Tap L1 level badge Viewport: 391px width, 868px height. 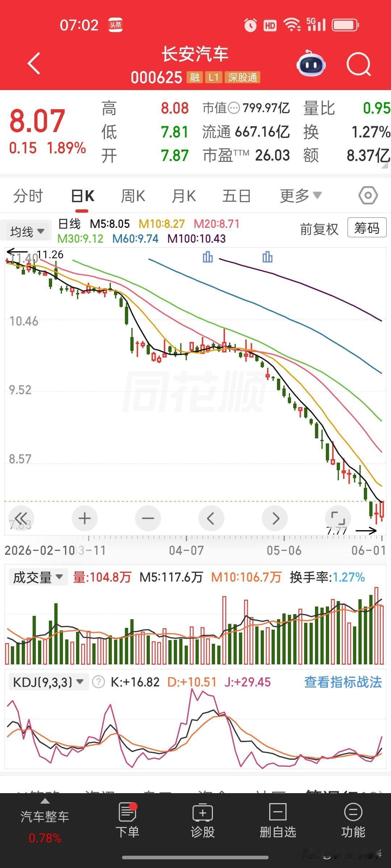(213, 77)
